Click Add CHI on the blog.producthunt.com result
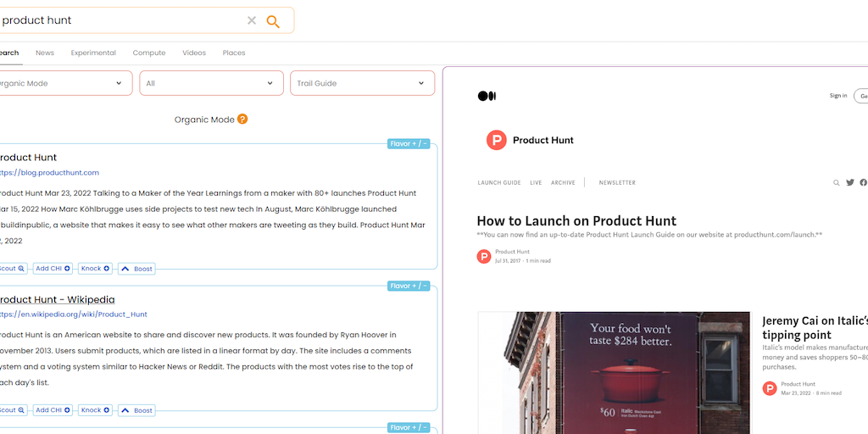Viewport: 868px width, 434px height. [53, 269]
